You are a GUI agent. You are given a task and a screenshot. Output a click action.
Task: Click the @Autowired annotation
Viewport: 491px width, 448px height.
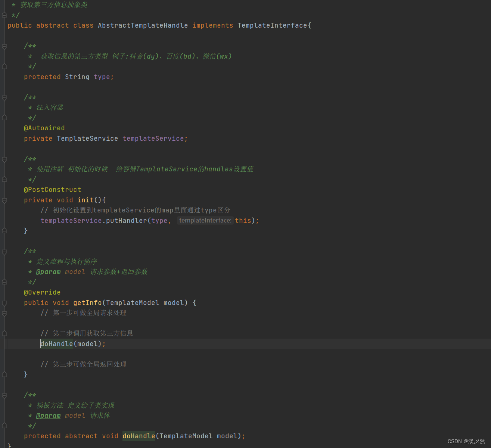(44, 128)
